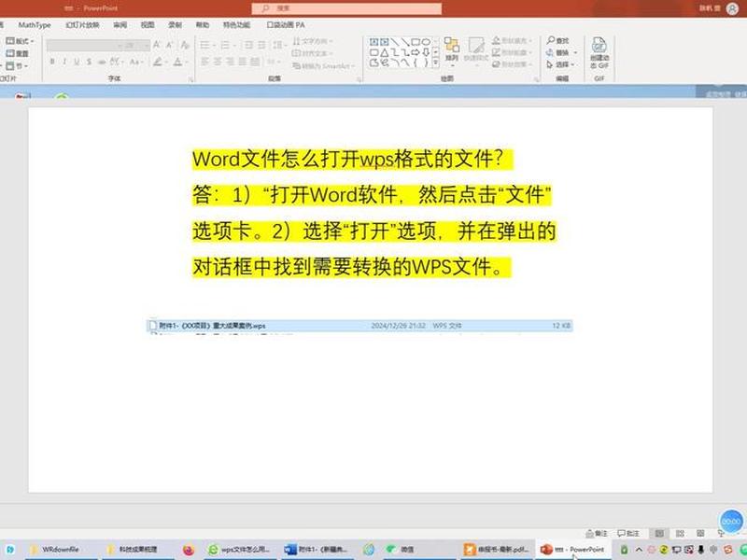
Task: Select the text box shape in shapes gallery
Action: click(x=374, y=42)
